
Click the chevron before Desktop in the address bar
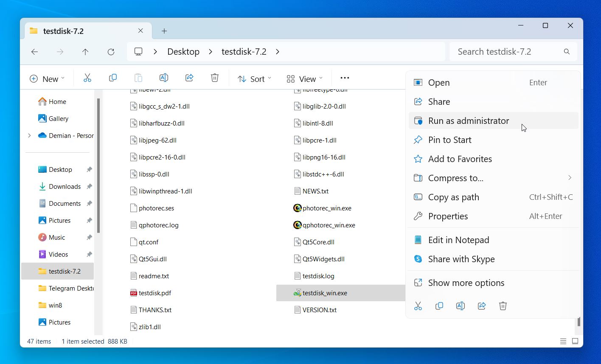pyautogui.click(x=155, y=52)
